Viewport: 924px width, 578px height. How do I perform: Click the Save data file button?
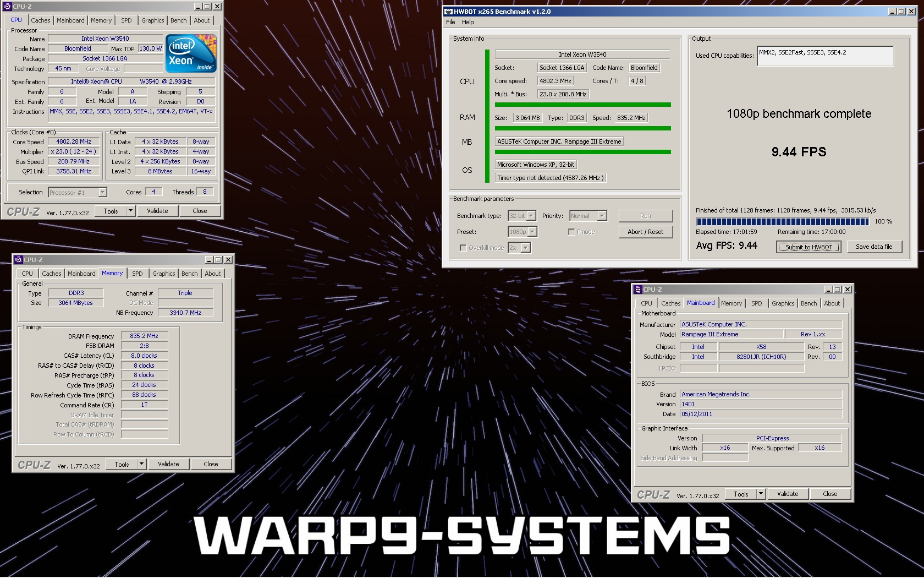874,247
